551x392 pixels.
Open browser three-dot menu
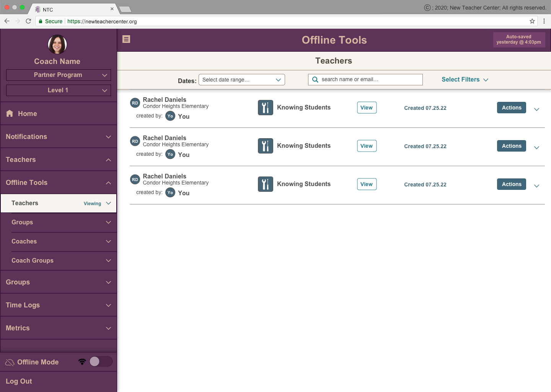pos(544,21)
